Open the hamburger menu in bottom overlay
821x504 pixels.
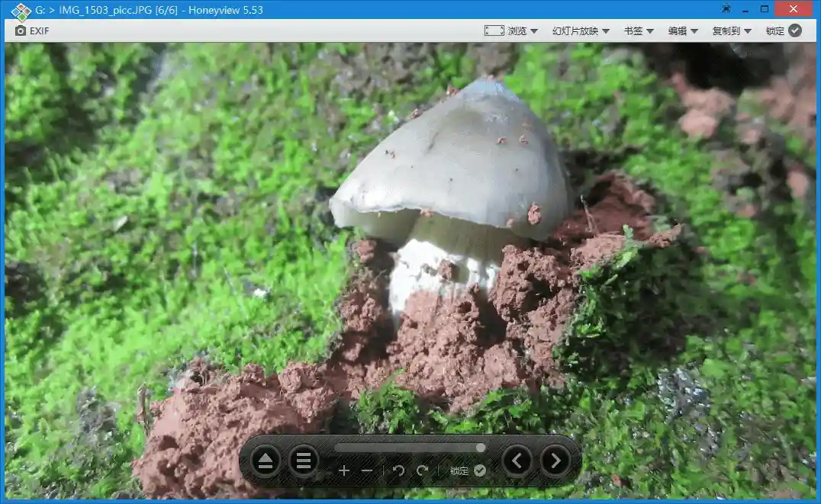coord(304,461)
